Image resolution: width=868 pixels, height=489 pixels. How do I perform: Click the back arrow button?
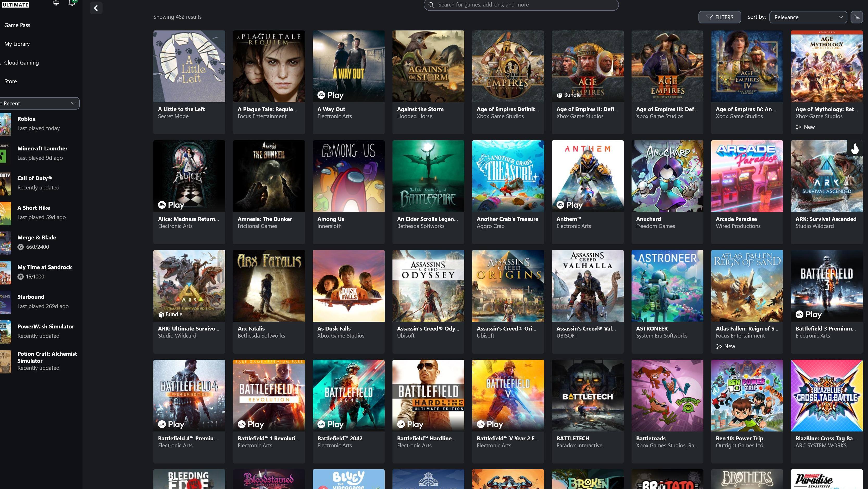tap(96, 8)
